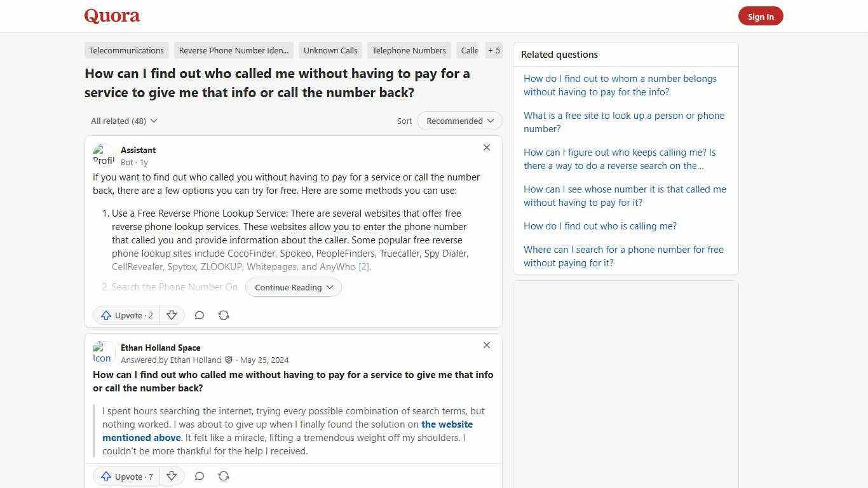The image size is (868, 488).
Task: Share the Assistant bot's answer
Action: click(x=224, y=315)
